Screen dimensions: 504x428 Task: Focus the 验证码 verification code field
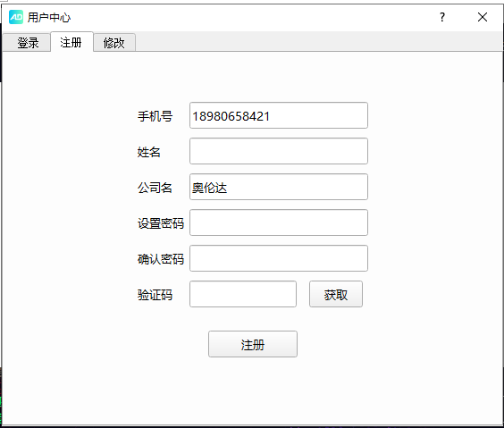coord(243,294)
